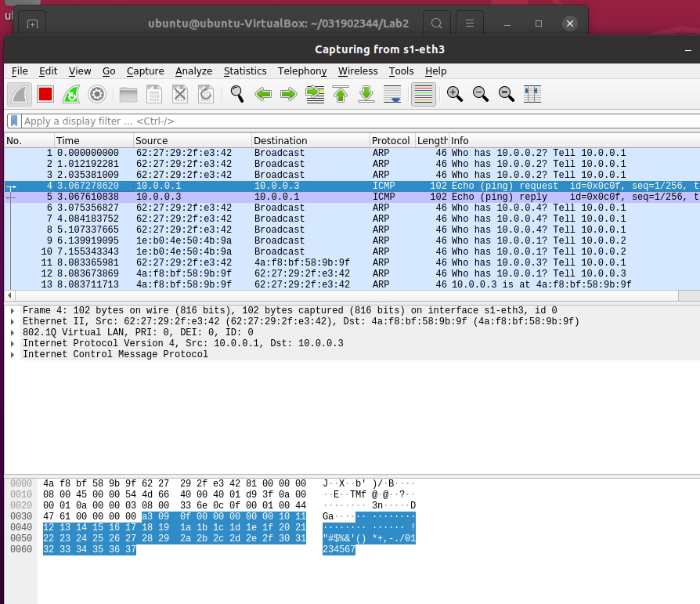This screenshot has width=700, height=604.
Task: Click the packet list scroll-left arrow
Action: (9, 295)
